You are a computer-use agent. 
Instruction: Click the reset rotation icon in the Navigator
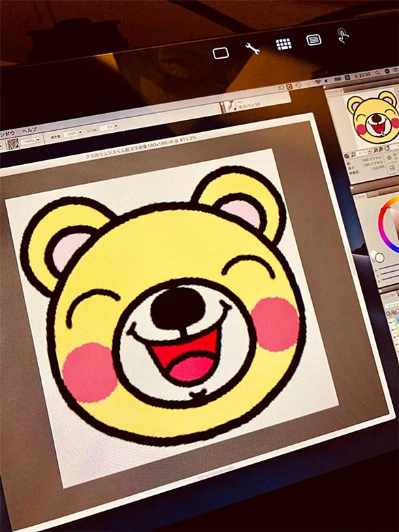coord(387,148)
